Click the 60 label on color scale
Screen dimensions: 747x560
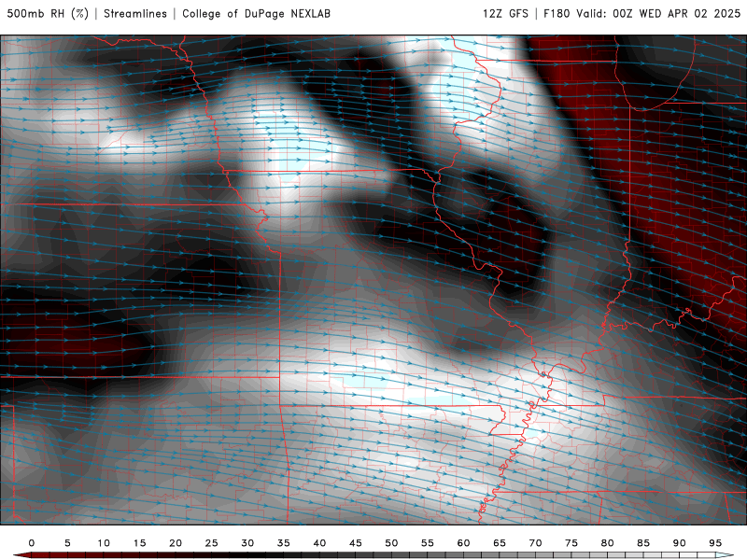pos(463,543)
